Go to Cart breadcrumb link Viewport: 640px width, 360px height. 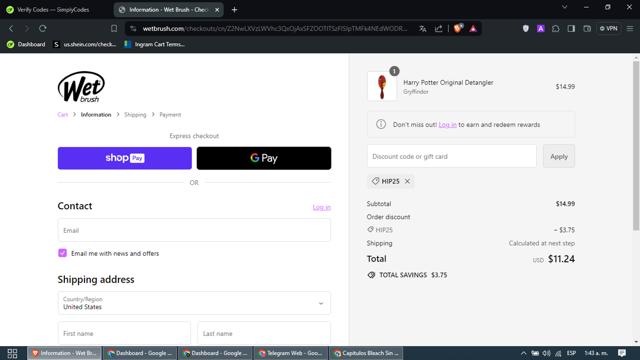[62, 115]
